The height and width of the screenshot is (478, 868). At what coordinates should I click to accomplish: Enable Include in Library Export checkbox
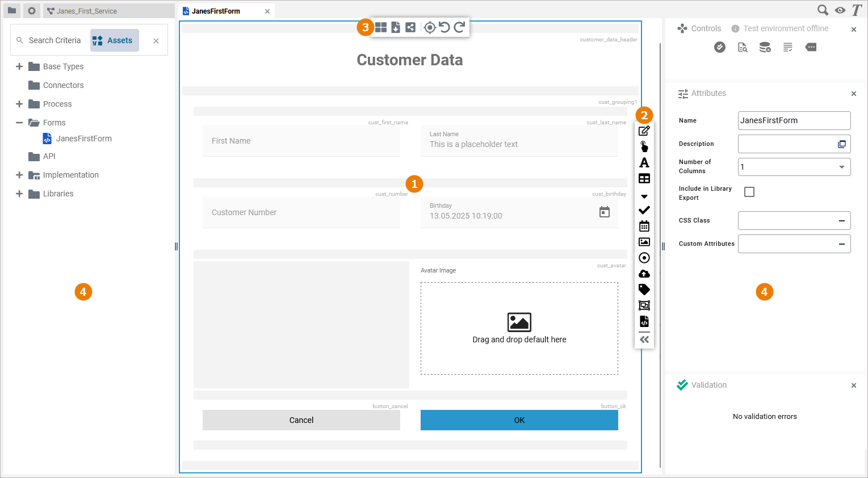click(749, 192)
